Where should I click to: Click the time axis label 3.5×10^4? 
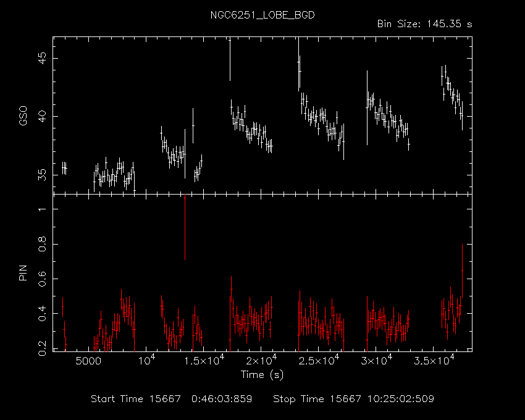coord(434,360)
